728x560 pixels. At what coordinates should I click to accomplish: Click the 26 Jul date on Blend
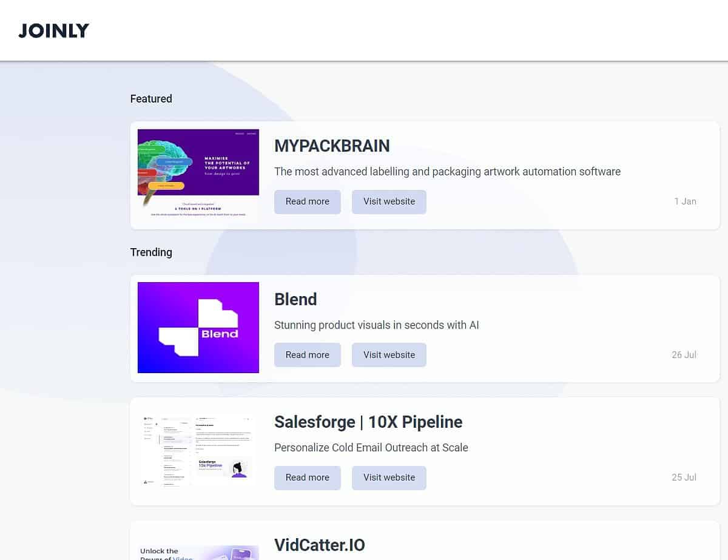coord(684,355)
